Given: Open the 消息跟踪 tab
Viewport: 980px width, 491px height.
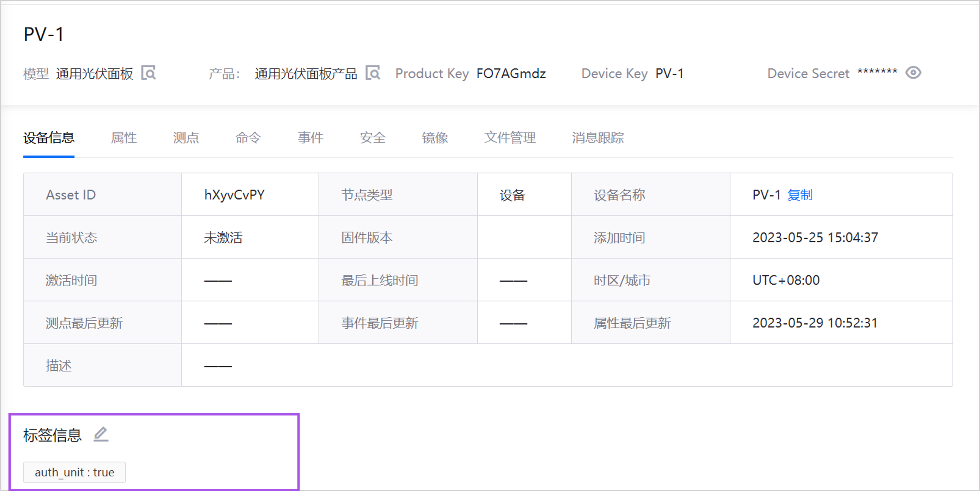Looking at the screenshot, I should tap(598, 138).
